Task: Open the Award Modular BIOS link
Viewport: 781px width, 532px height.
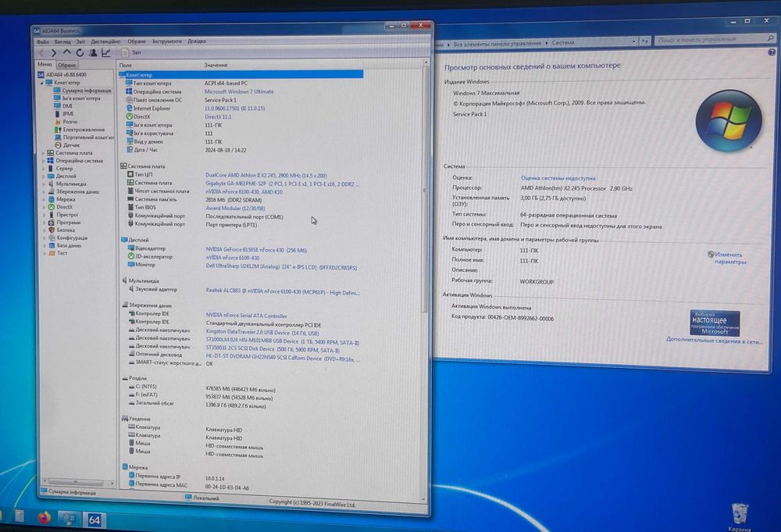Action: [x=235, y=209]
